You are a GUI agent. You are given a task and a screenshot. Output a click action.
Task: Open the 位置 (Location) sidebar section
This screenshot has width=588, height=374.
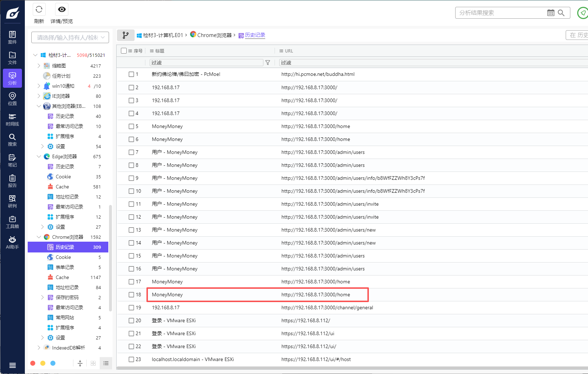click(12, 99)
